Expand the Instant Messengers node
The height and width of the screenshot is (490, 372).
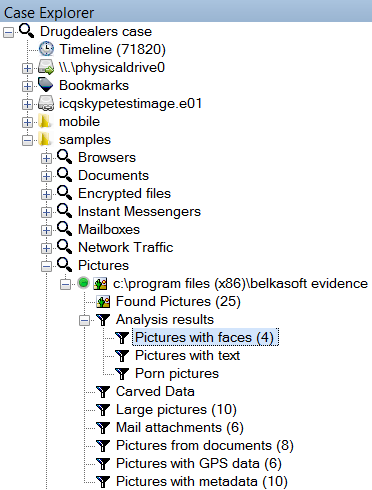46,212
